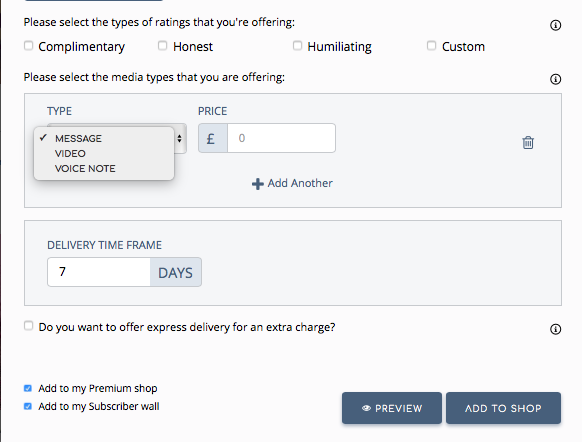This screenshot has height=442, width=582.
Task: Click the ADD TO SHOP button
Action: pyautogui.click(x=503, y=408)
